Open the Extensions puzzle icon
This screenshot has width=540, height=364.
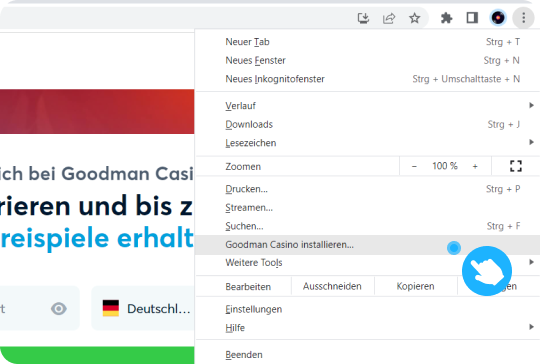(x=447, y=18)
